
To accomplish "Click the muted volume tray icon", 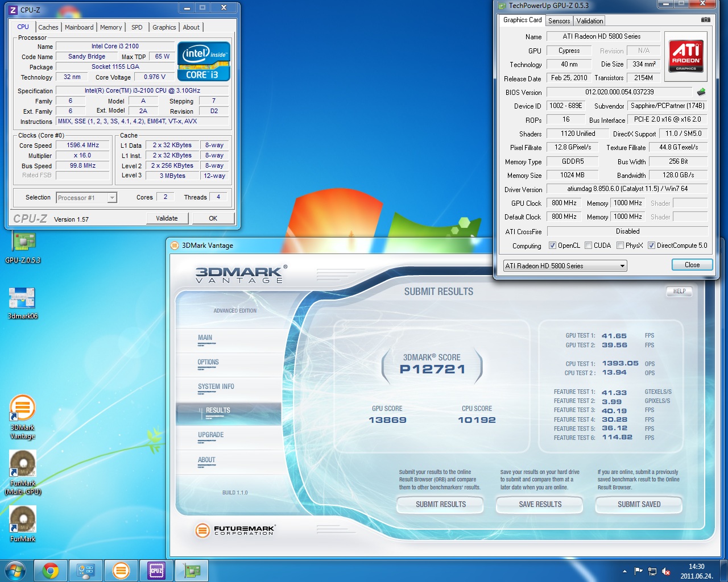I will point(666,571).
